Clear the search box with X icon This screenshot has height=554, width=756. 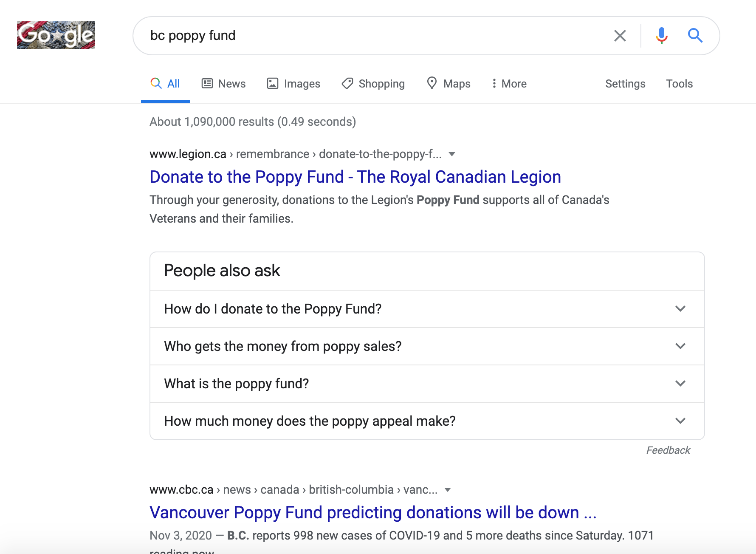620,36
